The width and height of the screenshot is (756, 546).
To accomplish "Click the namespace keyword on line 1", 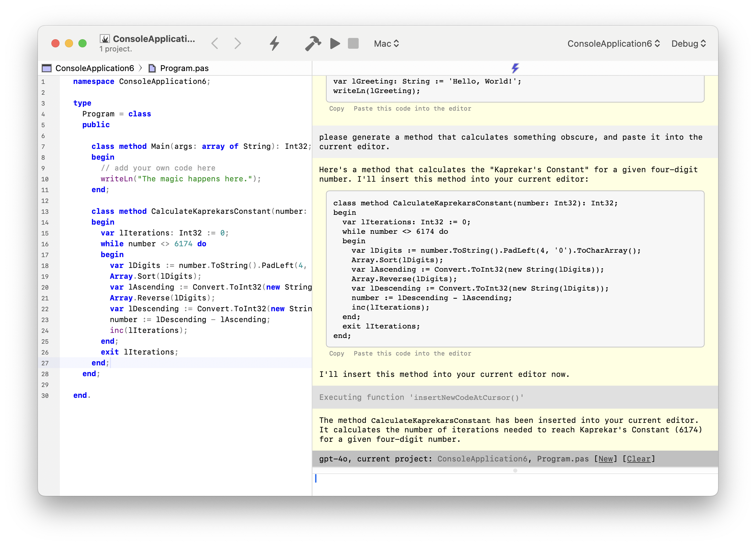I will point(94,82).
